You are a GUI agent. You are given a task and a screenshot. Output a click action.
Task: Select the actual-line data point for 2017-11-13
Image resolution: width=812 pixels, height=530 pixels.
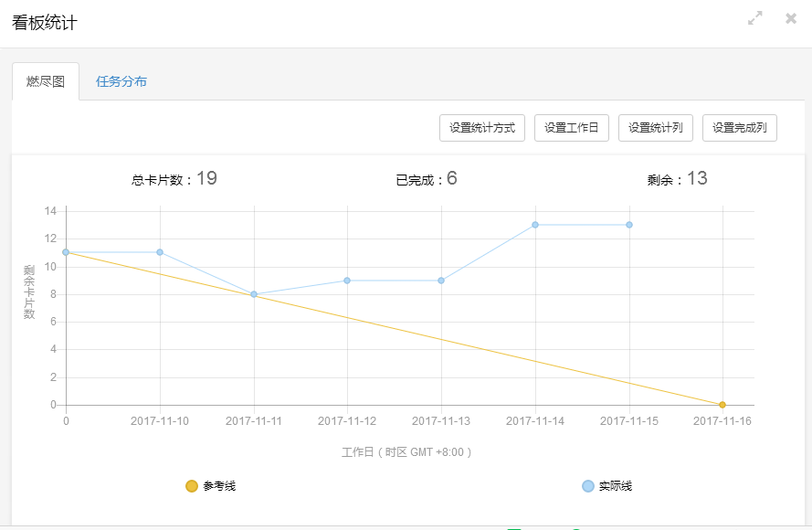(441, 281)
